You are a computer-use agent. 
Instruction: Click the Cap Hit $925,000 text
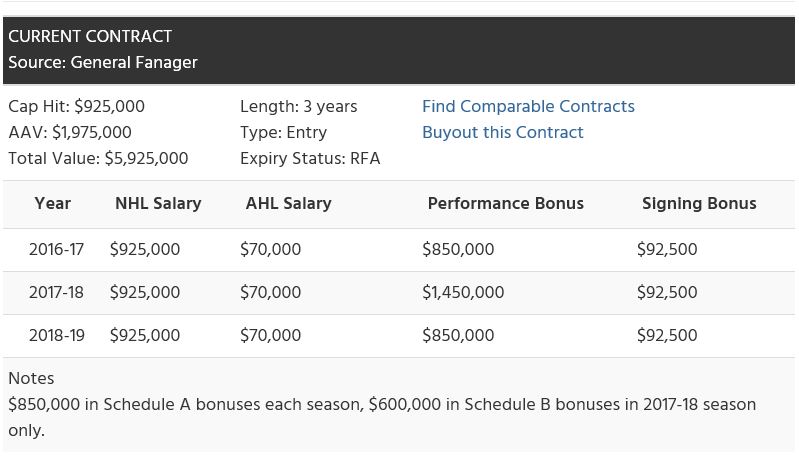(76, 106)
